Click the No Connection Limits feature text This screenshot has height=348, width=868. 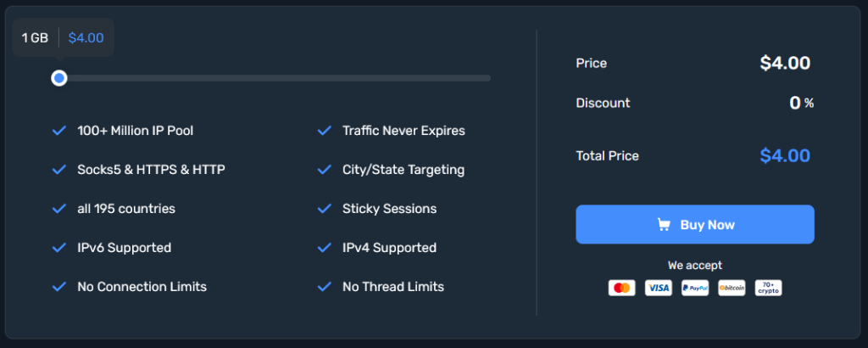click(x=142, y=287)
